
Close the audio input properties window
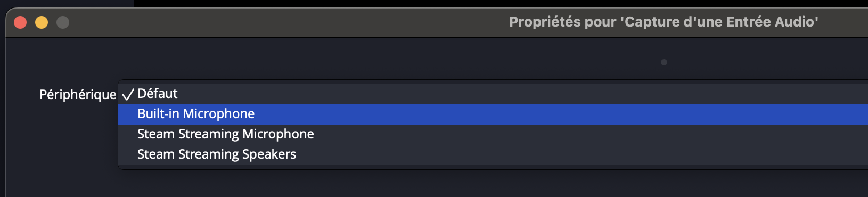point(20,22)
